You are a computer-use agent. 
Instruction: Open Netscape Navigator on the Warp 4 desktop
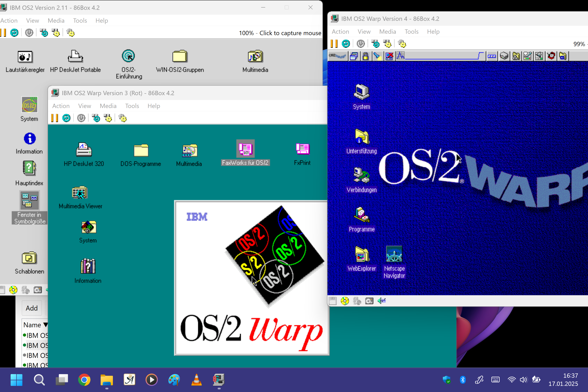pyautogui.click(x=394, y=262)
